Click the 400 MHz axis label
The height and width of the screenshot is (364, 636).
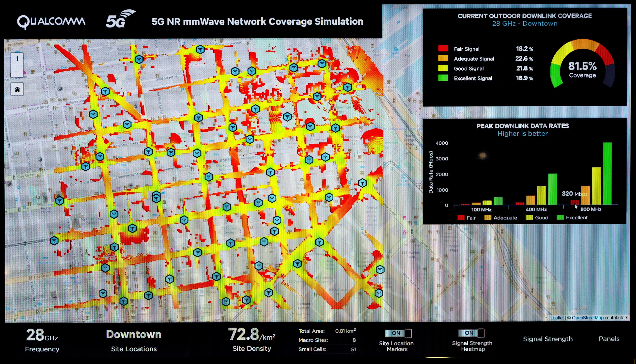536,209
